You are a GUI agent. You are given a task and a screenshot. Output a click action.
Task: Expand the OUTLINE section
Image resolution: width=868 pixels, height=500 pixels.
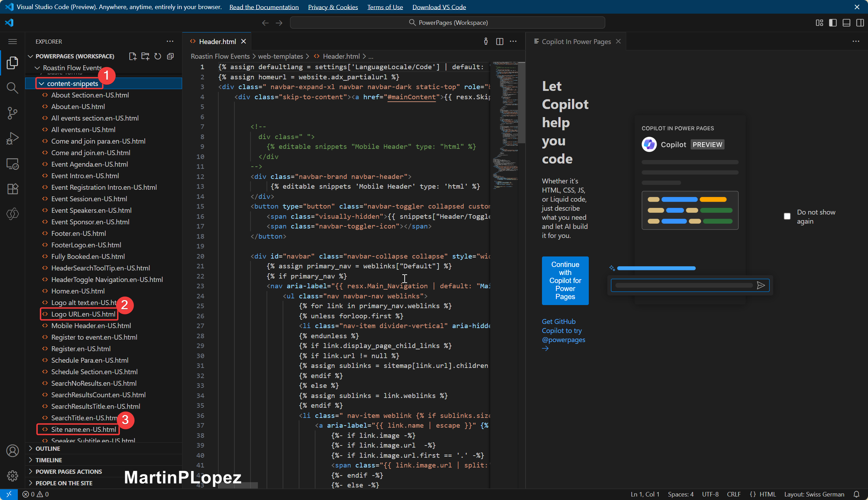[48, 449]
